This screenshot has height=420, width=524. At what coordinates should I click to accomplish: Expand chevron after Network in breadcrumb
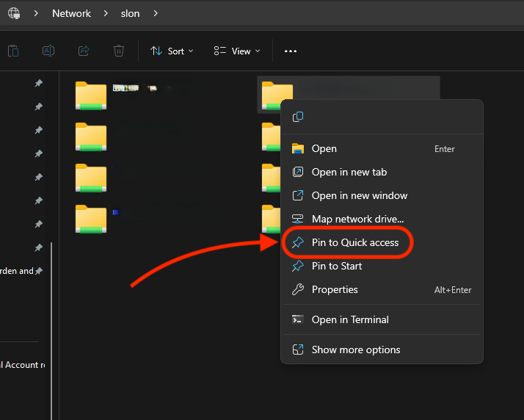click(106, 13)
